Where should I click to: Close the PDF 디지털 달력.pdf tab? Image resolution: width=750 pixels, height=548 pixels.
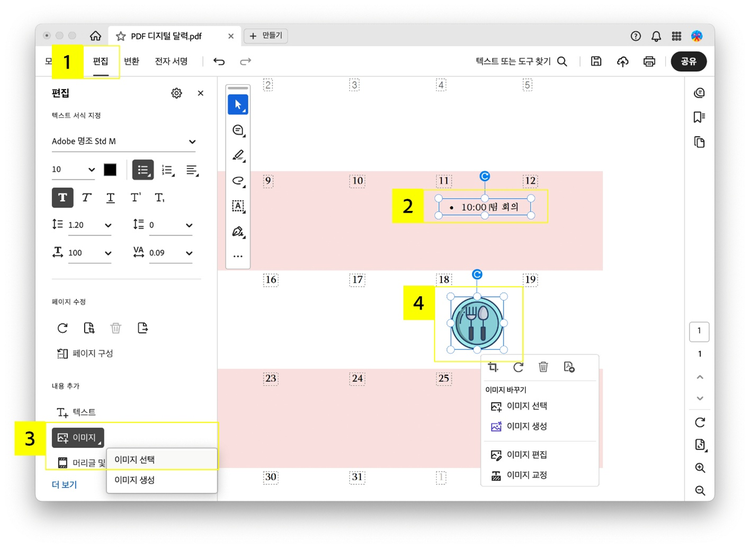tap(231, 36)
